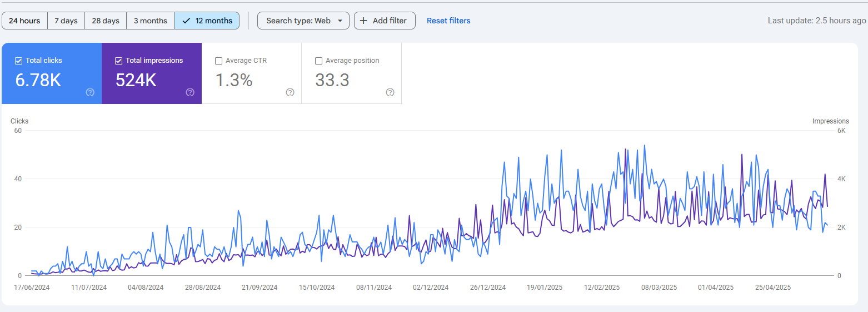Click help icon on Total impressions card

pyautogui.click(x=190, y=92)
